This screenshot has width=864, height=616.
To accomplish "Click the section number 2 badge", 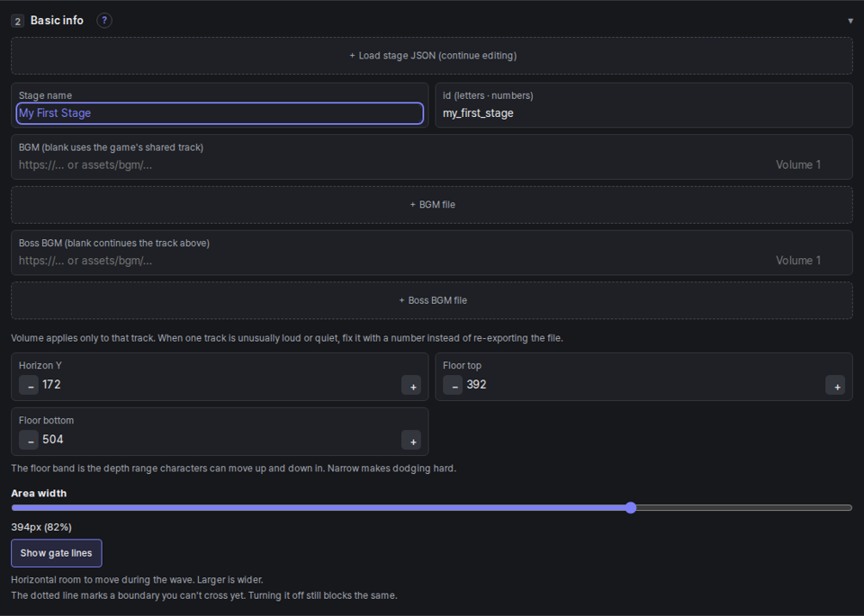I will click(x=17, y=22).
